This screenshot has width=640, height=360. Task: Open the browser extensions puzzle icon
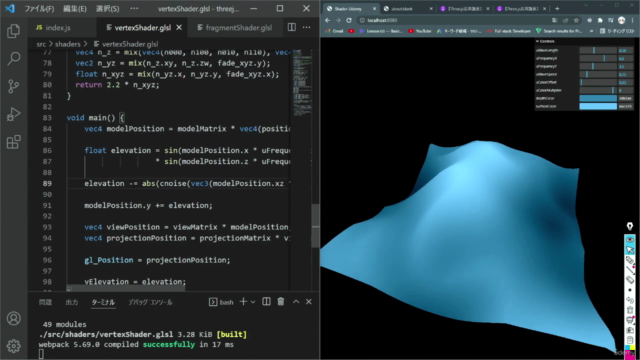pyautogui.click(x=600, y=20)
